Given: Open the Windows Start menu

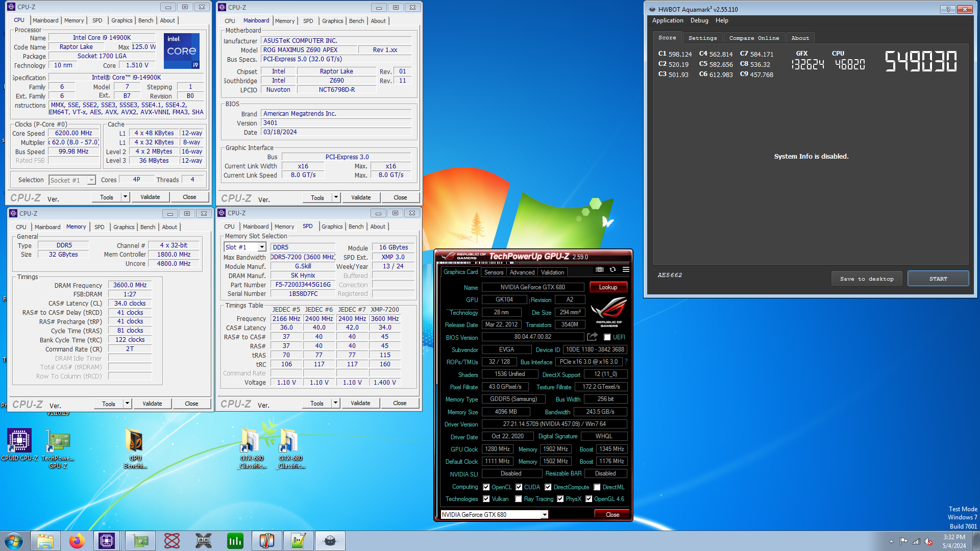Looking at the screenshot, I should tap(14, 541).
